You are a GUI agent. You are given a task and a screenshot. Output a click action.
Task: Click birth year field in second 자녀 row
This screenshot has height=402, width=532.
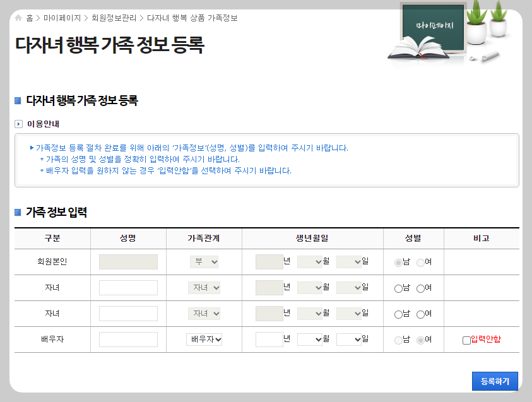[269, 314]
